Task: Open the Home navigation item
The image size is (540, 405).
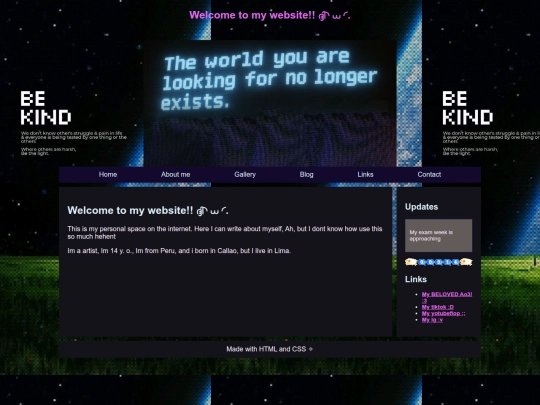Action: pos(108,175)
